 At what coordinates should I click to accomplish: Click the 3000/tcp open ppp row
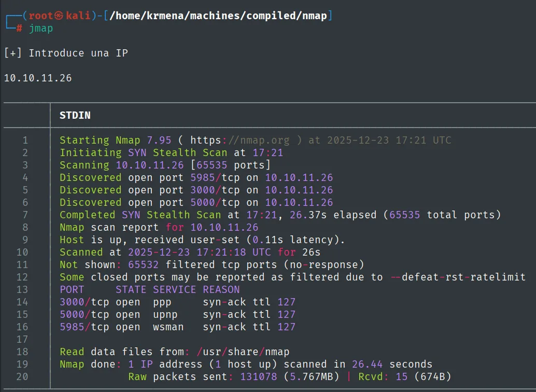tap(177, 302)
